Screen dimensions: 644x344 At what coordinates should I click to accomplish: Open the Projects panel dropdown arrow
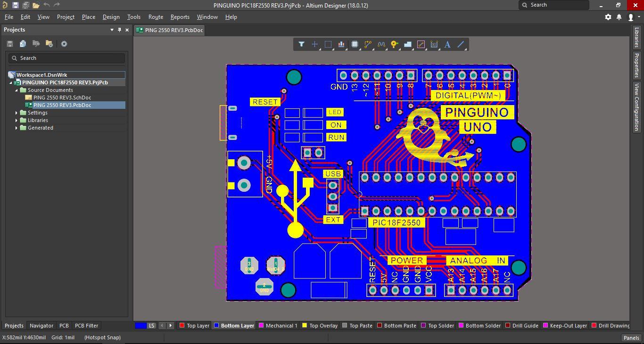click(112, 30)
